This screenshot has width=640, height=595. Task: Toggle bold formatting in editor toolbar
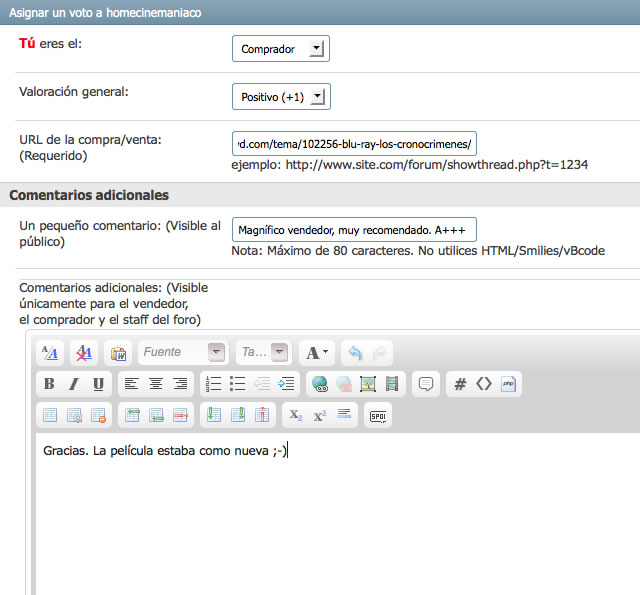click(49, 384)
